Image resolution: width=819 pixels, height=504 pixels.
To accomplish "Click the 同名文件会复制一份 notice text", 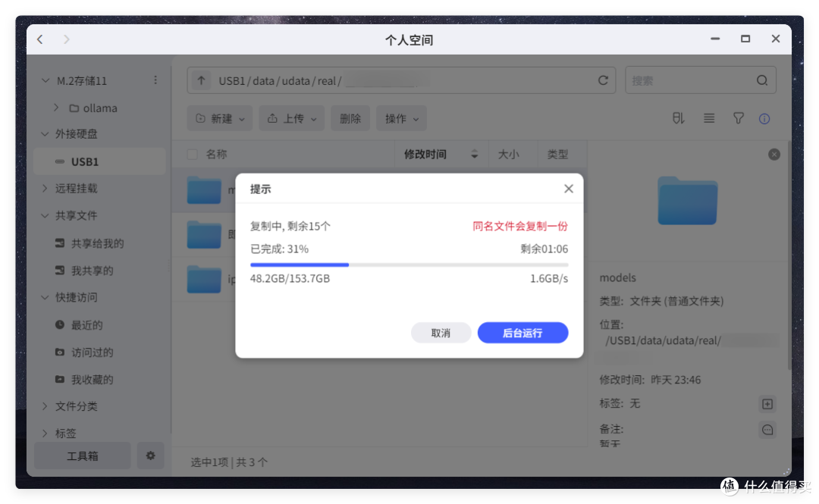I will (x=520, y=226).
